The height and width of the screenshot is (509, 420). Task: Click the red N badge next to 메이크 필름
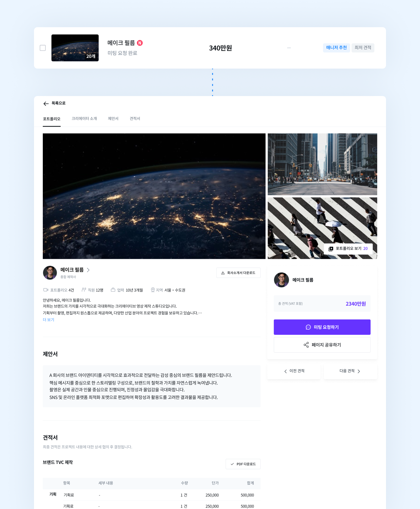pos(140,43)
